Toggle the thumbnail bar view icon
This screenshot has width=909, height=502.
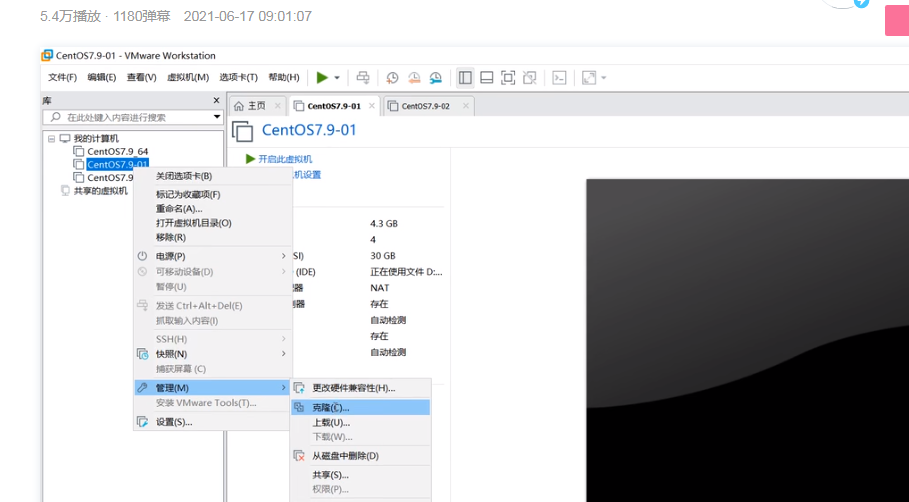487,78
